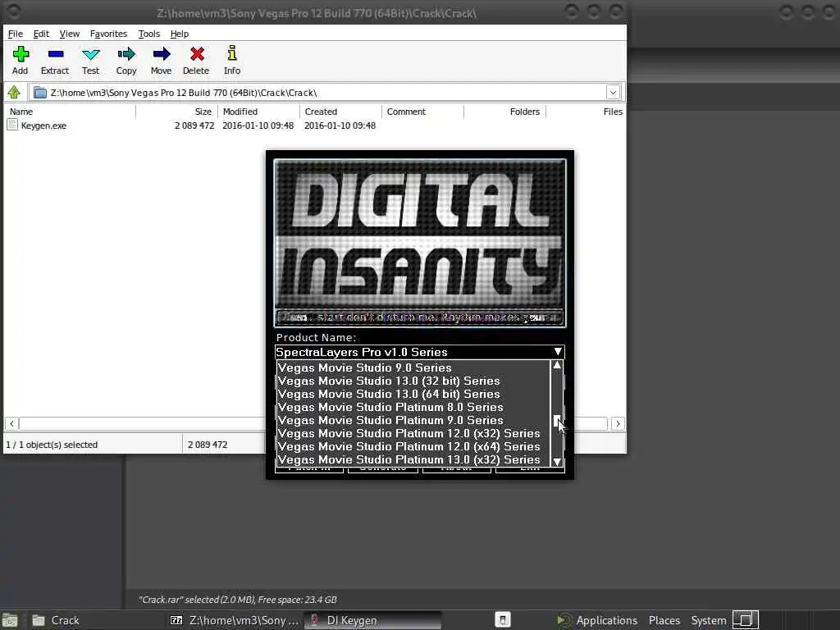Open the Edit menu
The image size is (840, 630).
(x=41, y=34)
